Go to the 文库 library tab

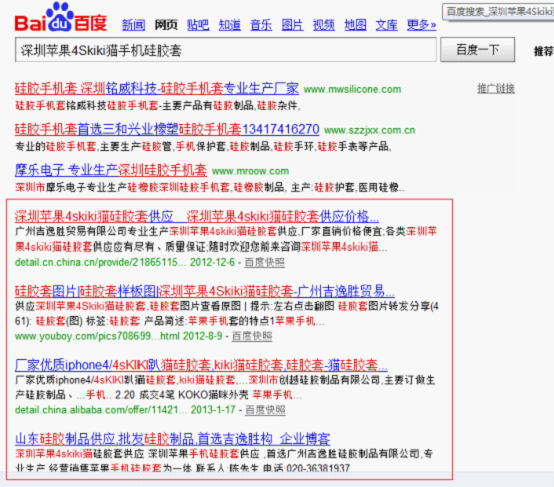[x=387, y=25]
